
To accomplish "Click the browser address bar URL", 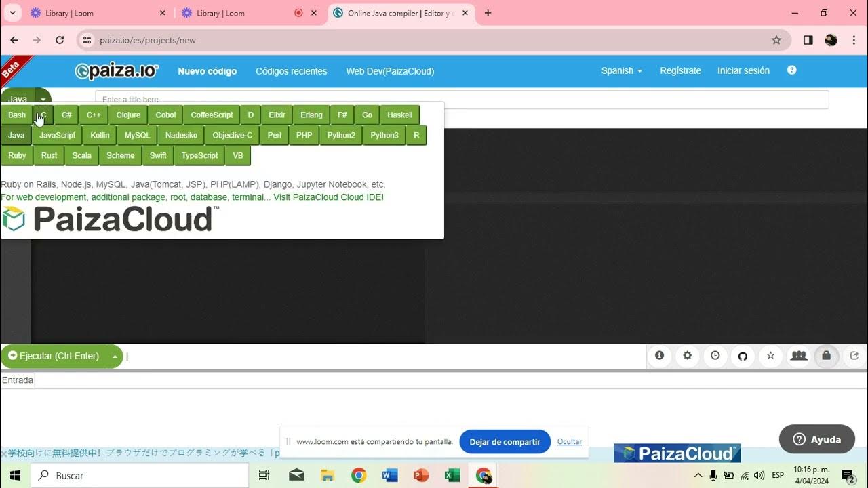I will (x=148, y=40).
